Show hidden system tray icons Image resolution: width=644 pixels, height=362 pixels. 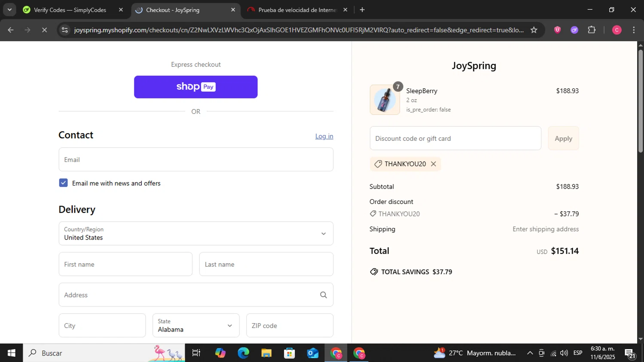530,353
